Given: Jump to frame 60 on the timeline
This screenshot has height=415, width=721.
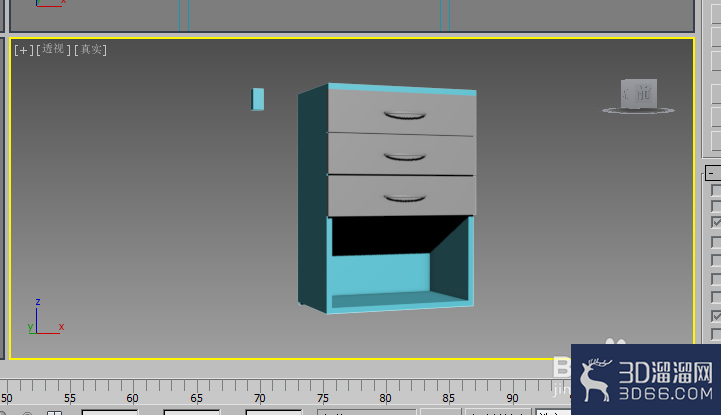Looking at the screenshot, I should click(x=132, y=398).
